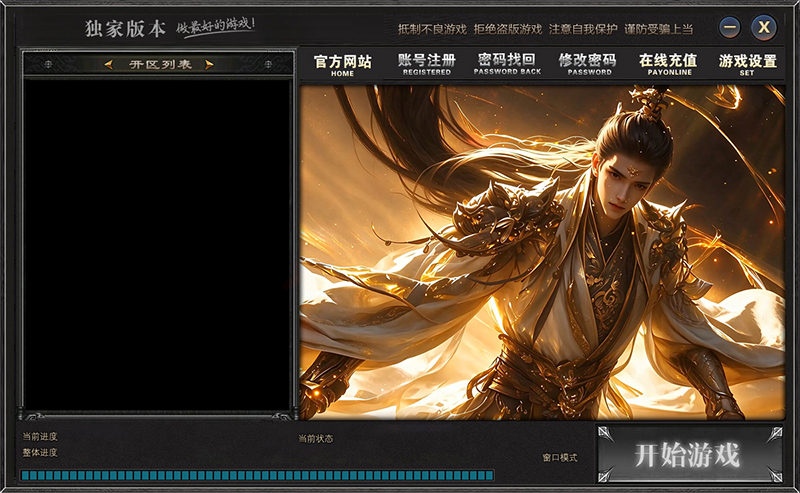Open 修改密码 change password

pos(587,64)
